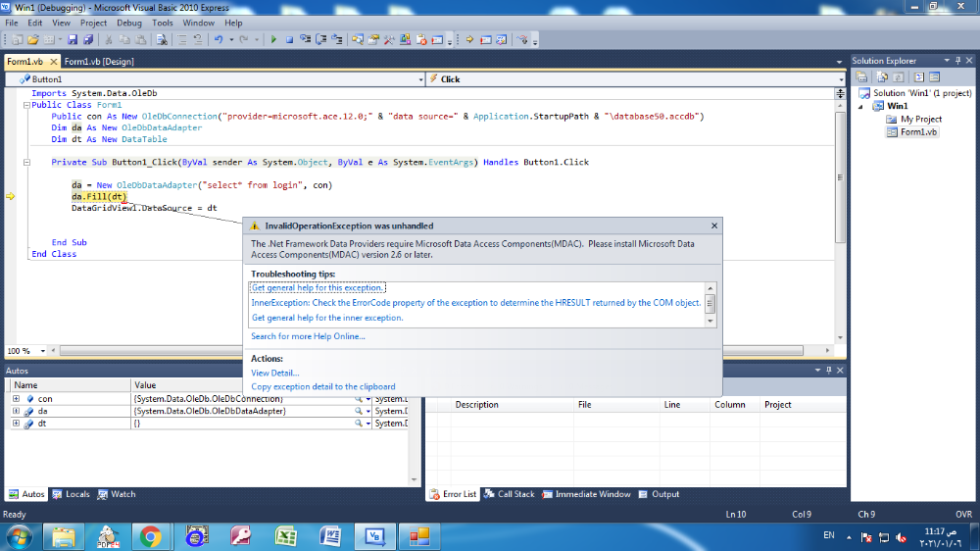This screenshot has width=980, height=551.
Task: Close the InvalidOperationException dialog
Action: (x=714, y=225)
